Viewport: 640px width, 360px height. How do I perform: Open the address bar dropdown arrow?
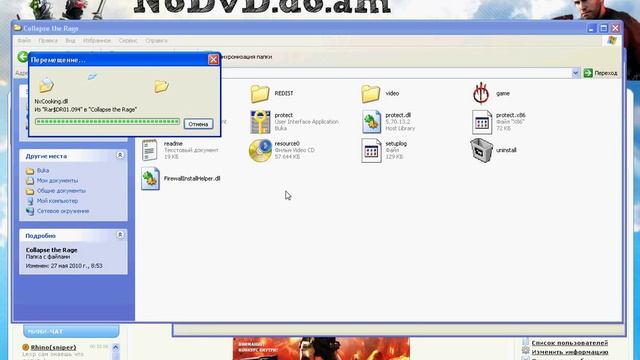(x=575, y=73)
